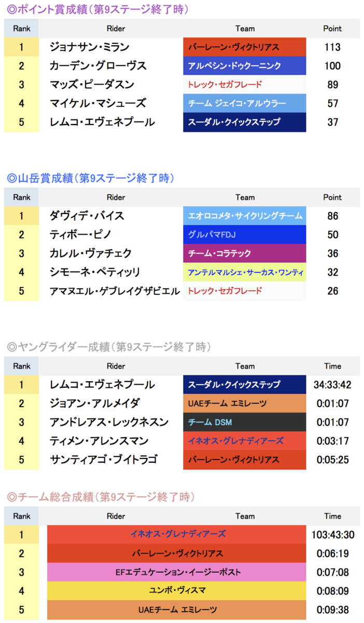Click the time gap 0:07:08
The height and width of the screenshot is (623, 364).
[x=332, y=572]
